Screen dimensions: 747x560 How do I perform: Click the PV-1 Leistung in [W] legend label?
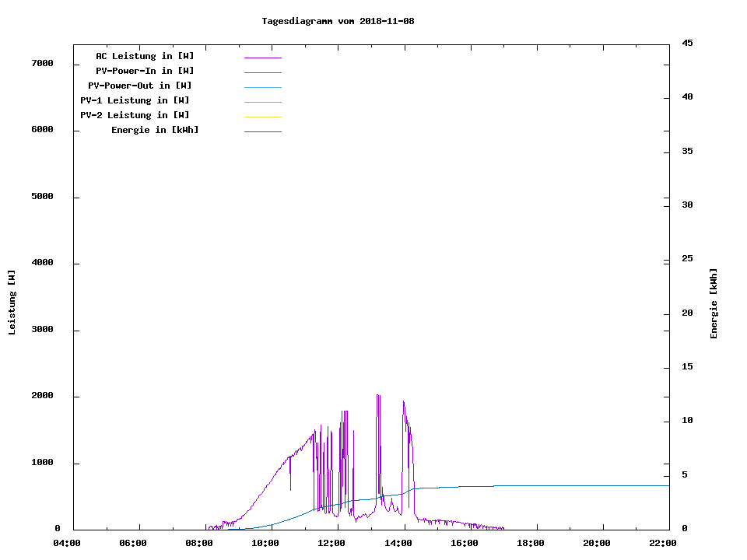[135, 100]
